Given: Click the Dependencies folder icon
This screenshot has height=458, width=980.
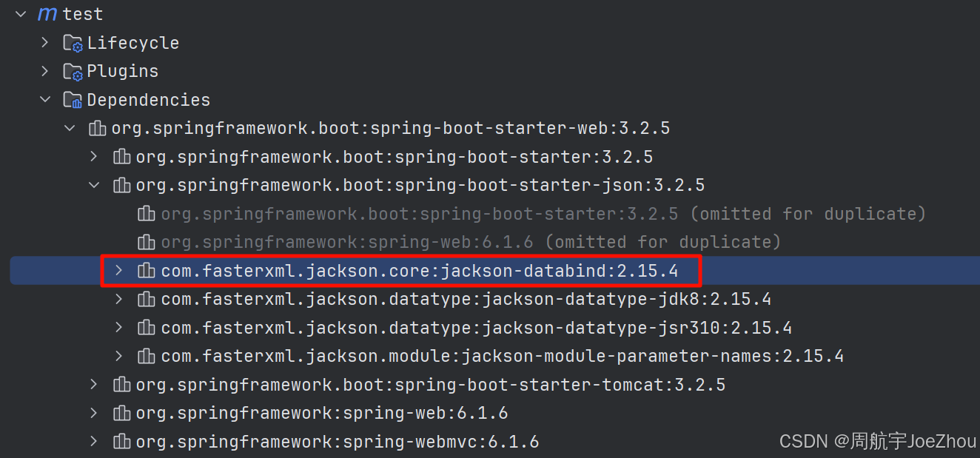Looking at the screenshot, I should click(72, 99).
